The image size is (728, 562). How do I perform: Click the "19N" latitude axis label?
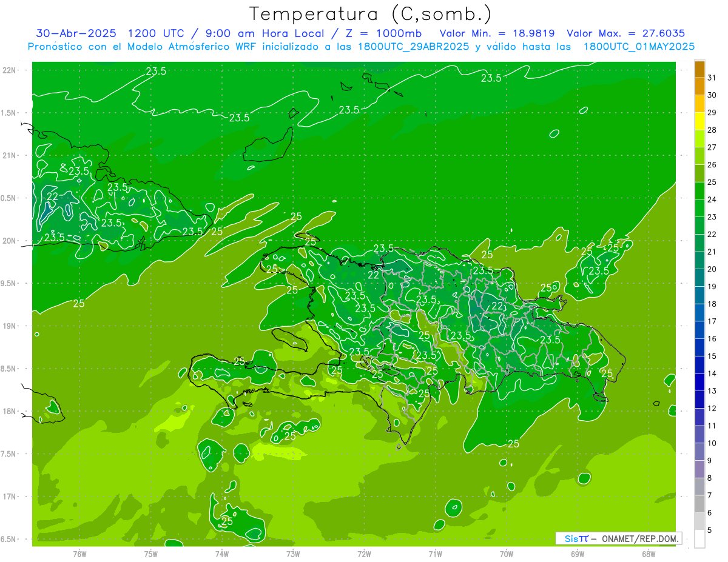coord(8,326)
